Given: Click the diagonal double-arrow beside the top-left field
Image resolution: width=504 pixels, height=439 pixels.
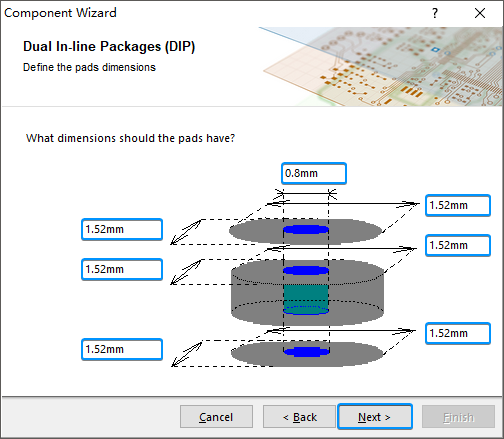Looking at the screenshot, I should (186, 232).
